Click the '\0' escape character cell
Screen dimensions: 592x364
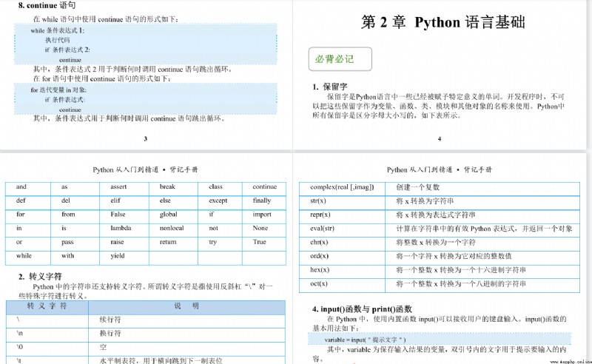[47, 349]
